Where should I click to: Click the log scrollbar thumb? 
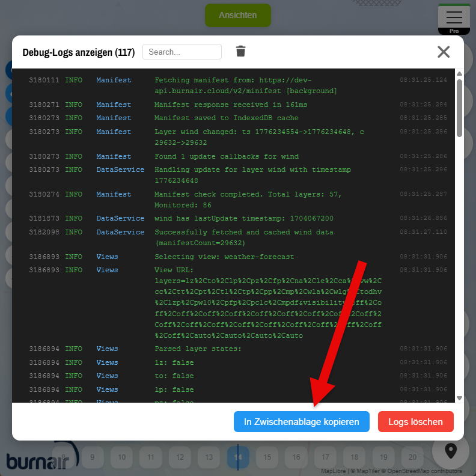point(459,108)
